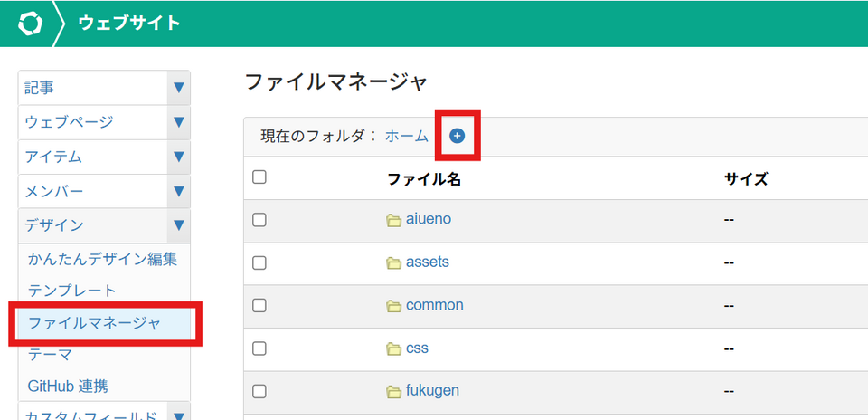The image size is (868, 420).
Task: Check the fukugen row checkbox
Action: [259, 391]
